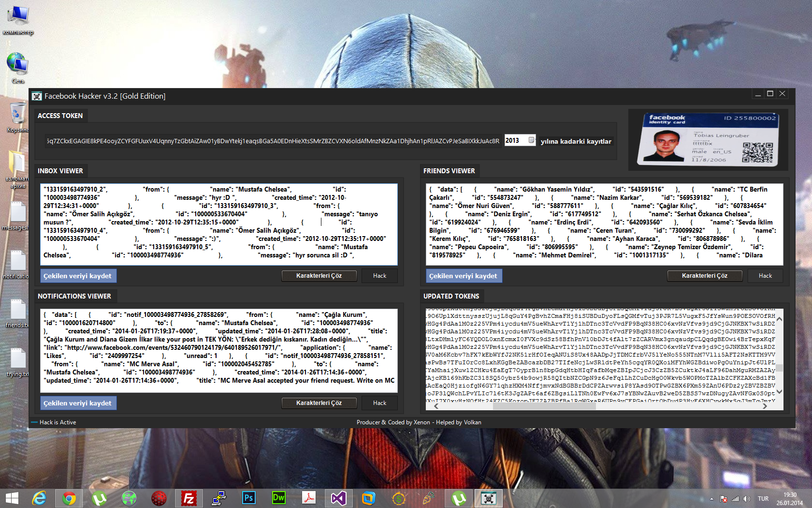Open the VMware taskbar icon
The height and width of the screenshot is (508, 812).
tap(368, 498)
